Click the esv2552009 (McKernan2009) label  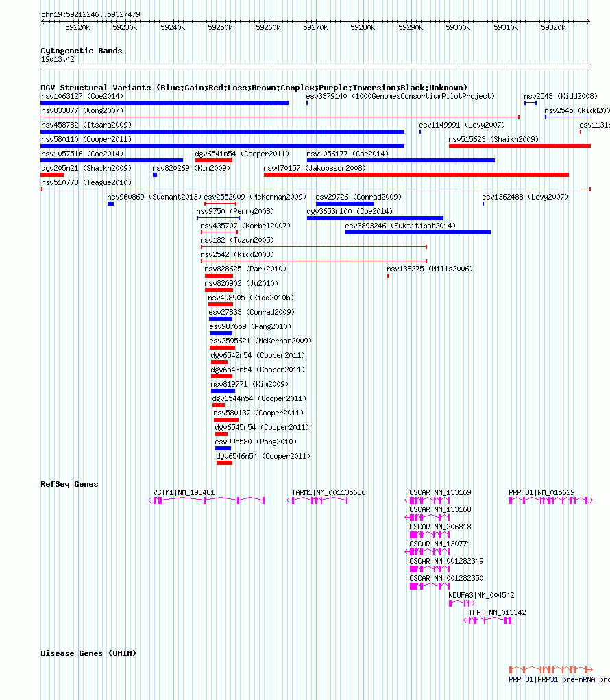click(255, 197)
